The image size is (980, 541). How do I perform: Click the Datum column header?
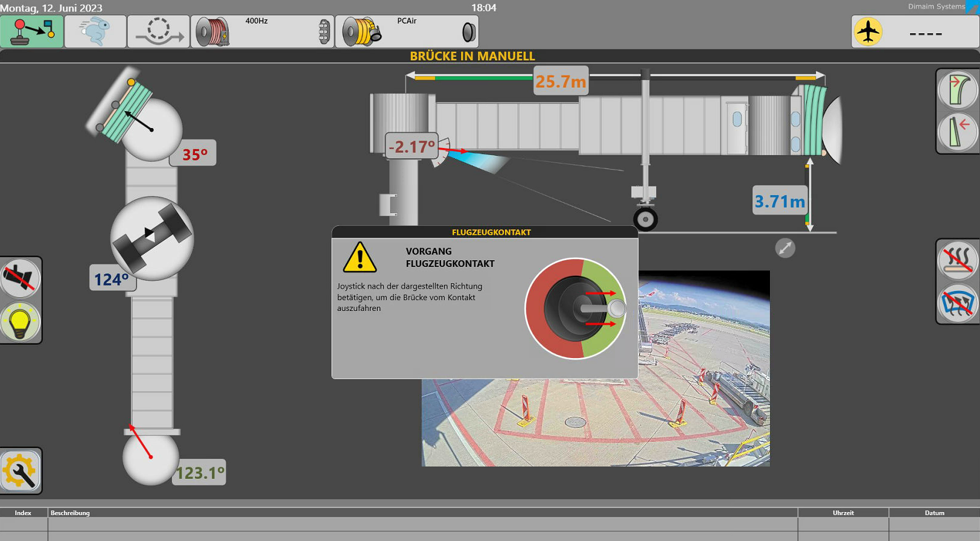pyautogui.click(x=934, y=513)
